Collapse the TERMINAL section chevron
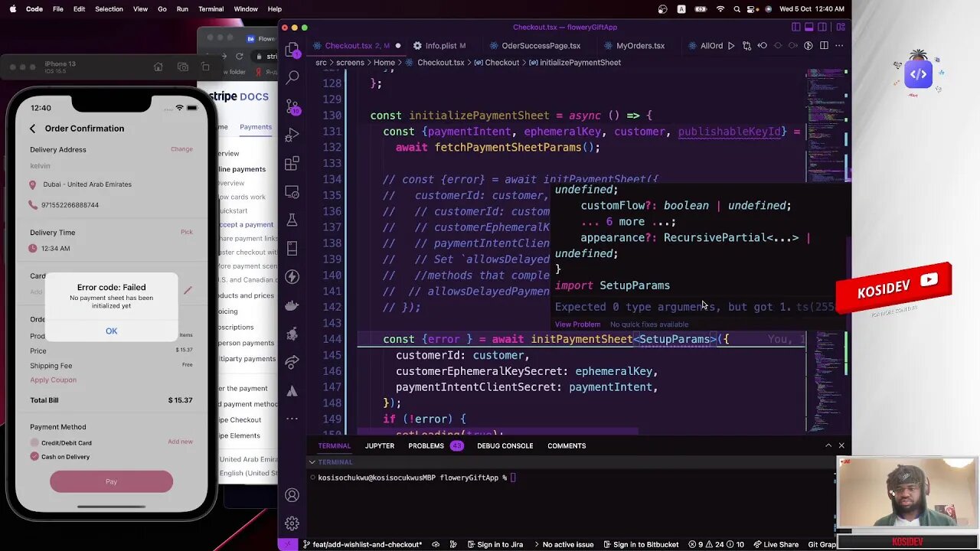This screenshot has height=551, width=980. [312, 462]
